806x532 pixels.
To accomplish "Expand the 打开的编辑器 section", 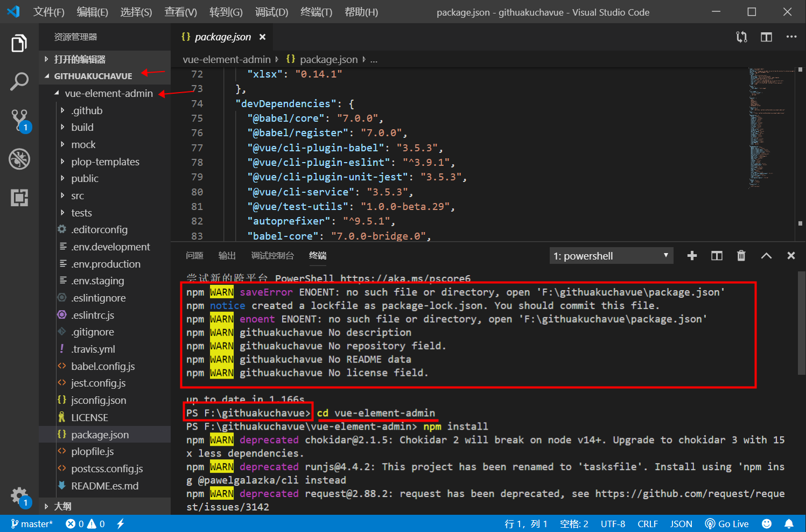I will 105,59.
